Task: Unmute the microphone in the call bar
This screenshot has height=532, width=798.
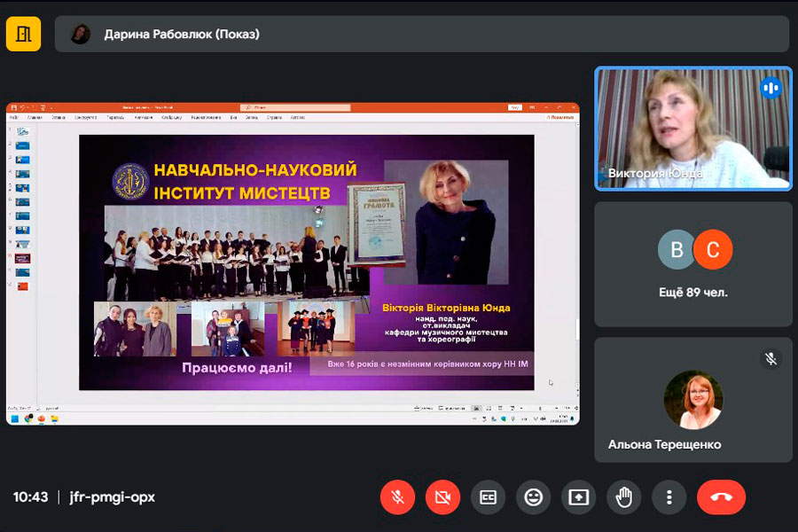Action: (397, 497)
